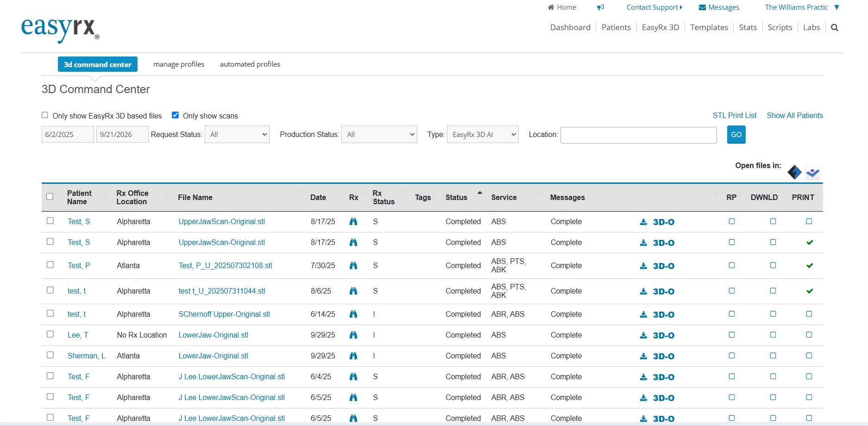Open the Templates menu item
Screen dimensions: 868x426
coord(709,28)
